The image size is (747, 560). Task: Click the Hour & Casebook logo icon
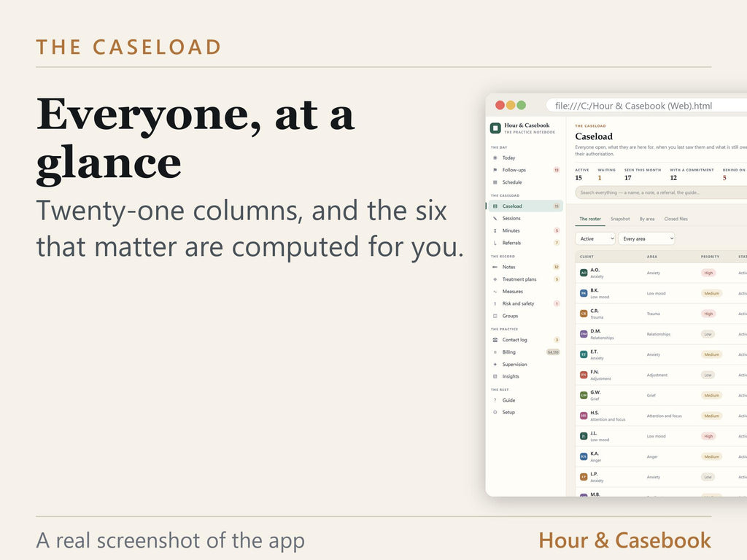pos(495,128)
